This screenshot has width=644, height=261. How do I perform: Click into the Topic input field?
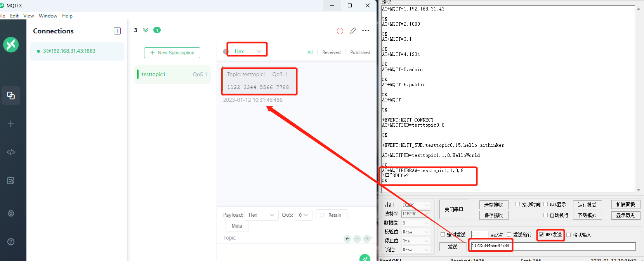281,238
